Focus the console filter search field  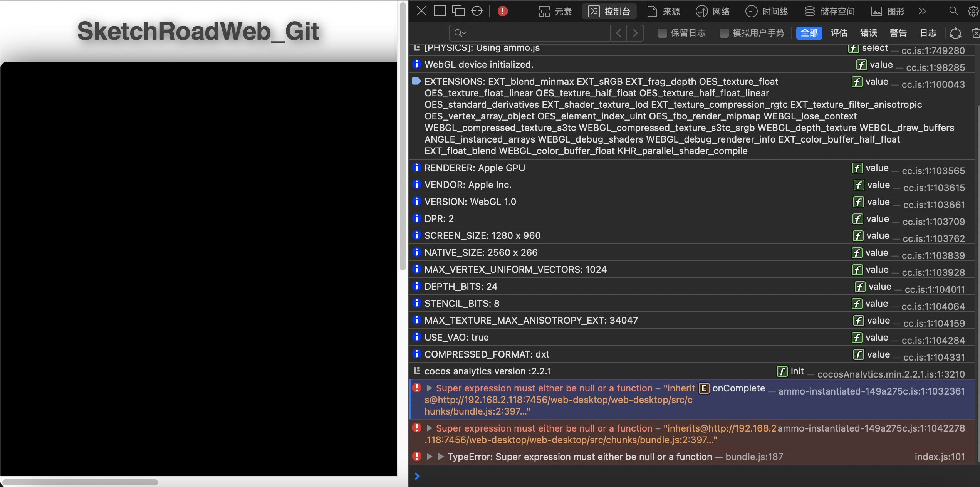click(535, 33)
